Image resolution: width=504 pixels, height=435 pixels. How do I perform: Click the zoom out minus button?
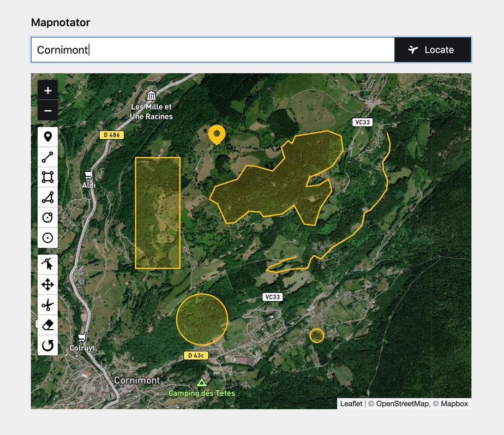coord(48,111)
